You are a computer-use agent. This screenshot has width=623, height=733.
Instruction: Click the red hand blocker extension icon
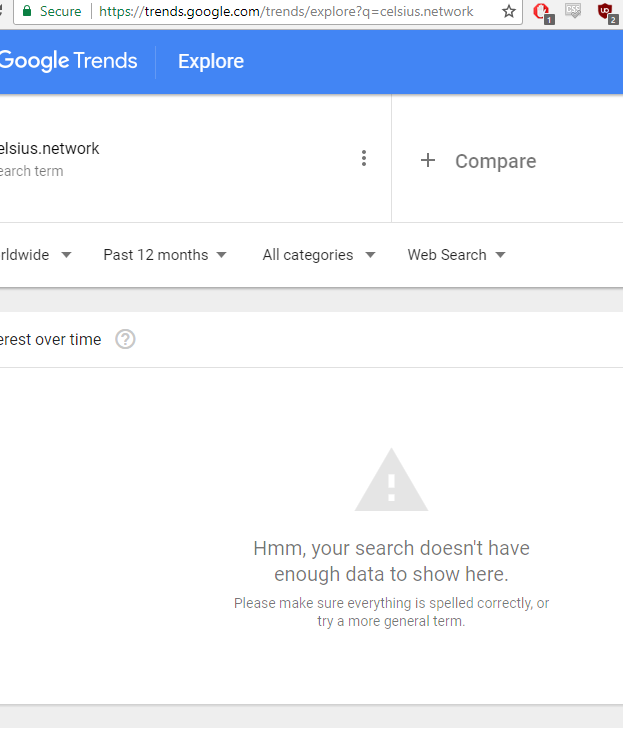coord(541,12)
